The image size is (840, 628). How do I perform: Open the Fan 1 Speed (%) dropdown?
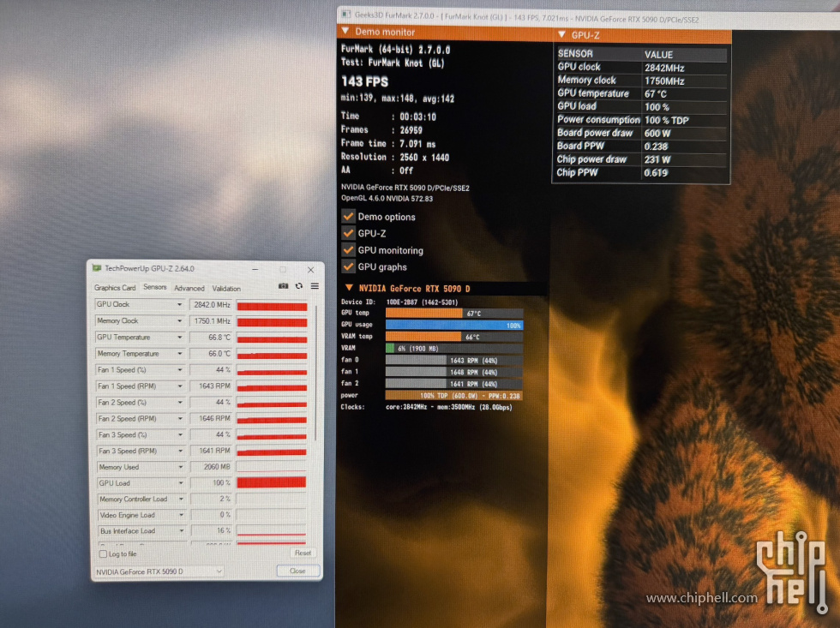tap(180, 370)
